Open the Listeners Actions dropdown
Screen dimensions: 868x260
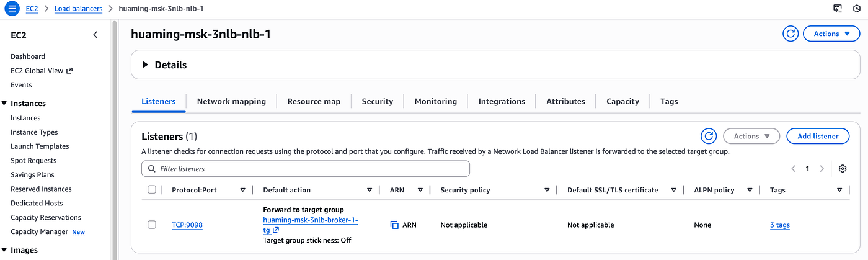click(x=751, y=136)
